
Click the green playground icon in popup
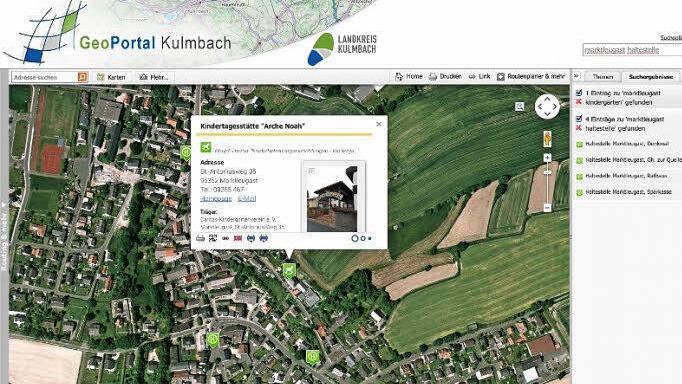coord(206,147)
